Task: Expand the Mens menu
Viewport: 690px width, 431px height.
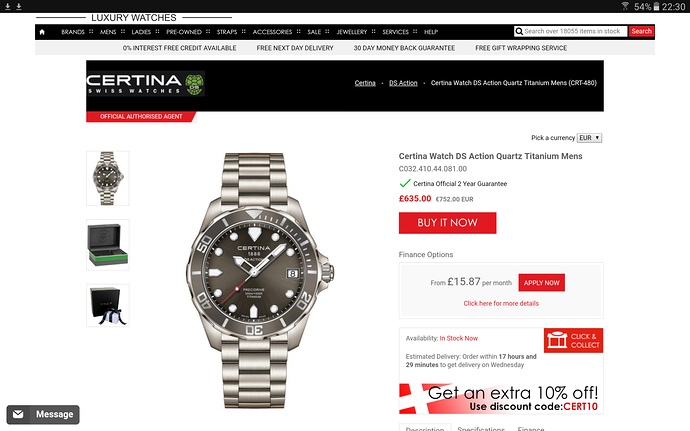Action: coord(108,32)
